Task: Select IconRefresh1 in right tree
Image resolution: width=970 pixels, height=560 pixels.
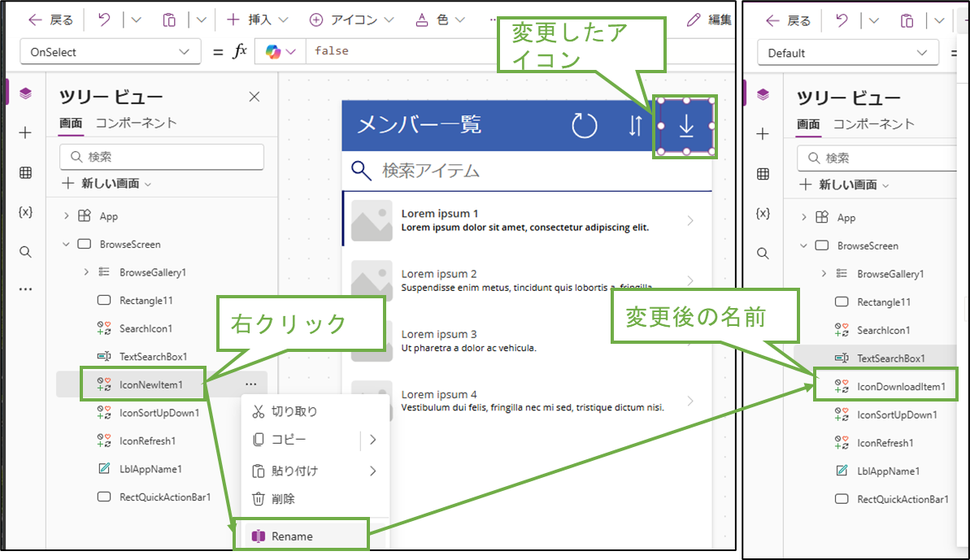Action: [885, 443]
